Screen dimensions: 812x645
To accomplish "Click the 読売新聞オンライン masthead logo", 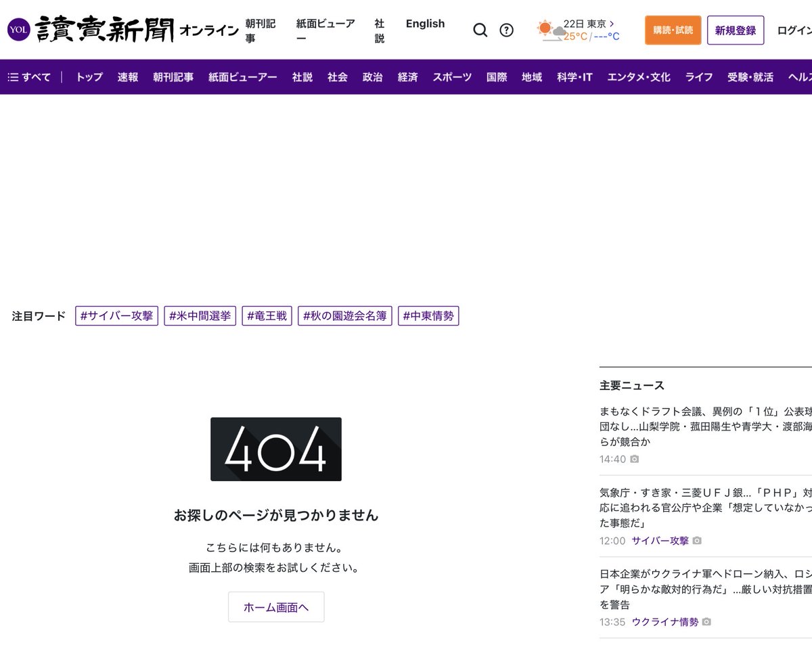I will point(137,30).
